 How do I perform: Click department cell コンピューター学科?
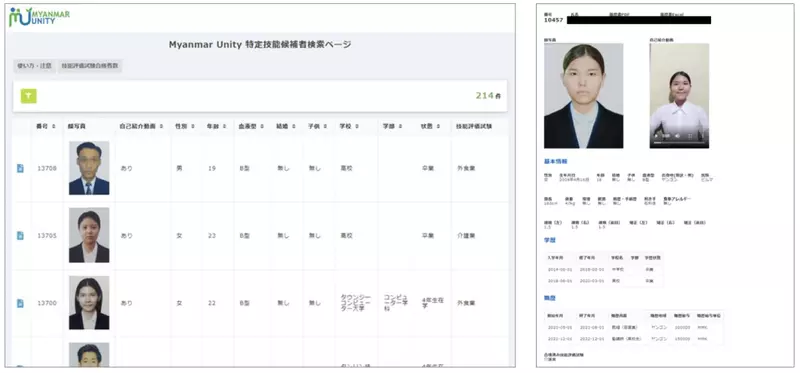pos(395,303)
